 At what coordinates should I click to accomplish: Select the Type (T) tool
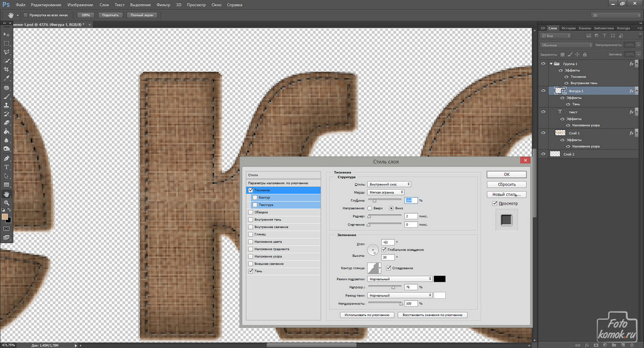click(x=6, y=168)
